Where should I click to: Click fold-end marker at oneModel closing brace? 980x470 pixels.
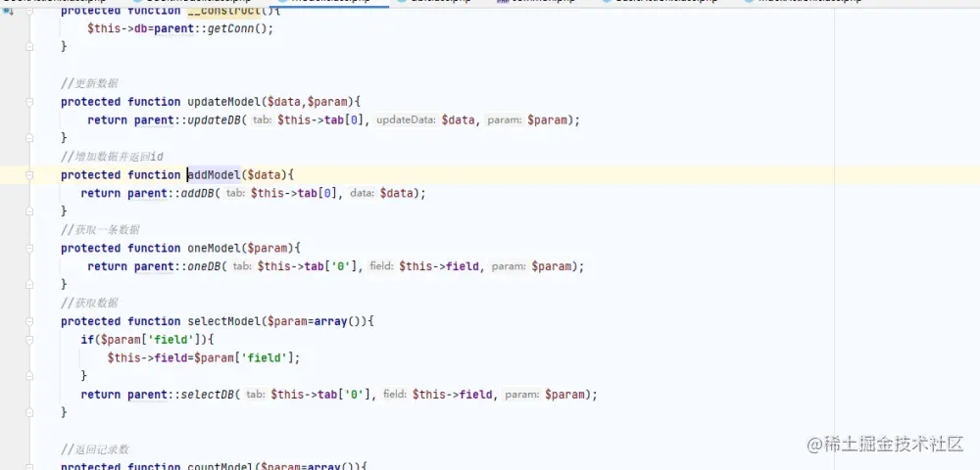tap(28, 284)
